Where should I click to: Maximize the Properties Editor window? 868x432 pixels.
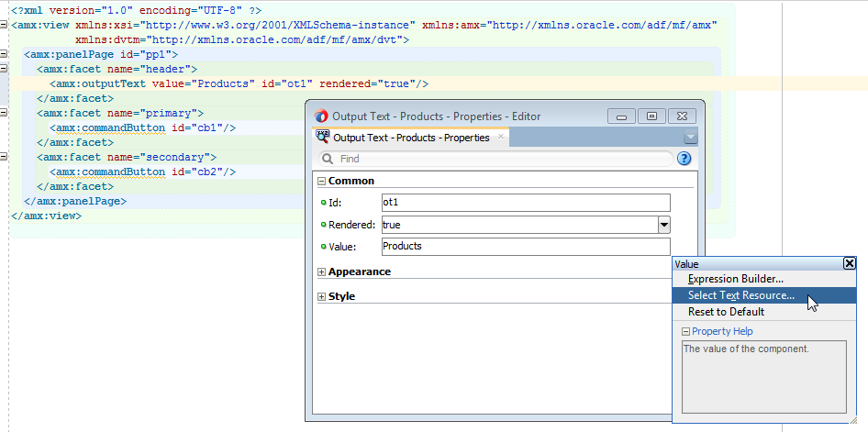pyautogui.click(x=652, y=116)
